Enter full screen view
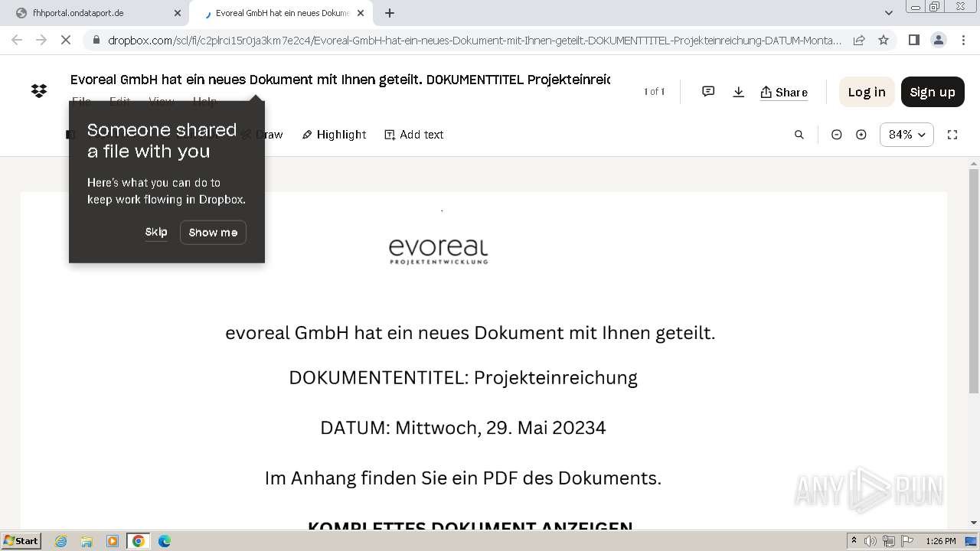The height and width of the screenshot is (551, 980). (x=952, y=135)
